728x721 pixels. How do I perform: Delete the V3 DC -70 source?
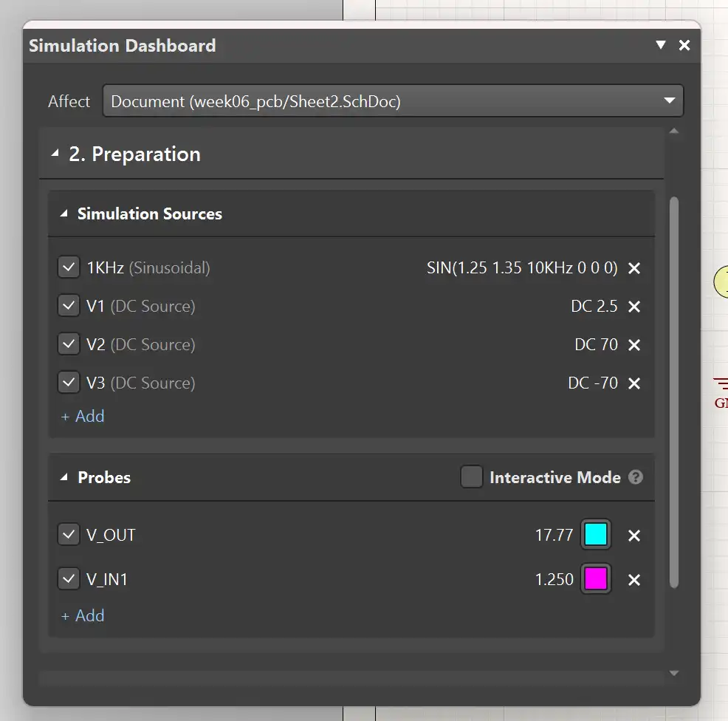click(633, 383)
